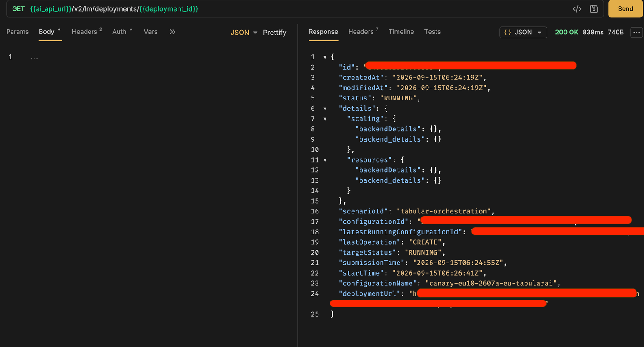Click the "submissionTime" timestamp value
Screen dimensions: 644x347
pyautogui.click(x=458, y=263)
